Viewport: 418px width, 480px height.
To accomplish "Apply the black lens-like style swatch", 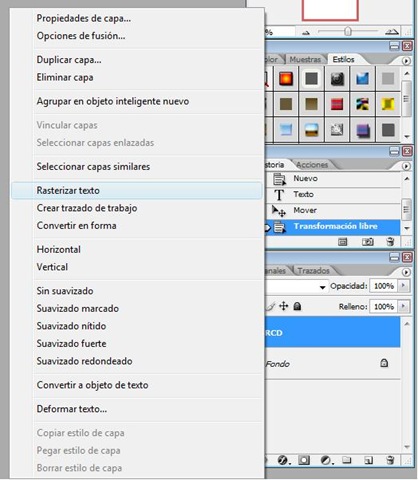I will [x=337, y=79].
